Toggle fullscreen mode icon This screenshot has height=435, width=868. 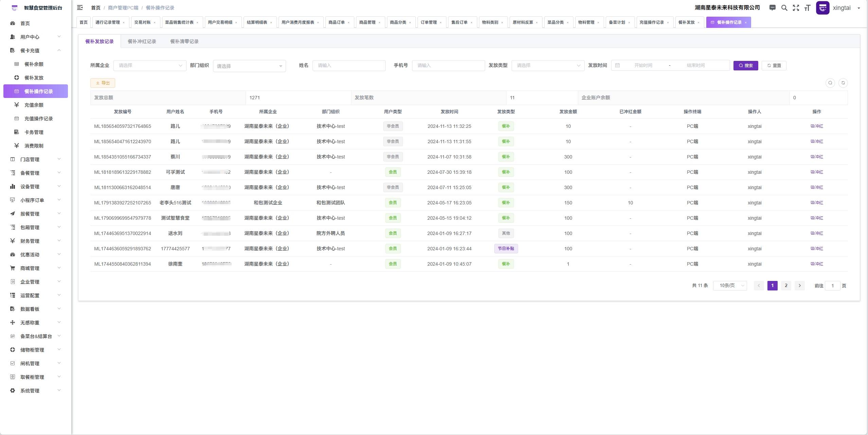click(796, 7)
